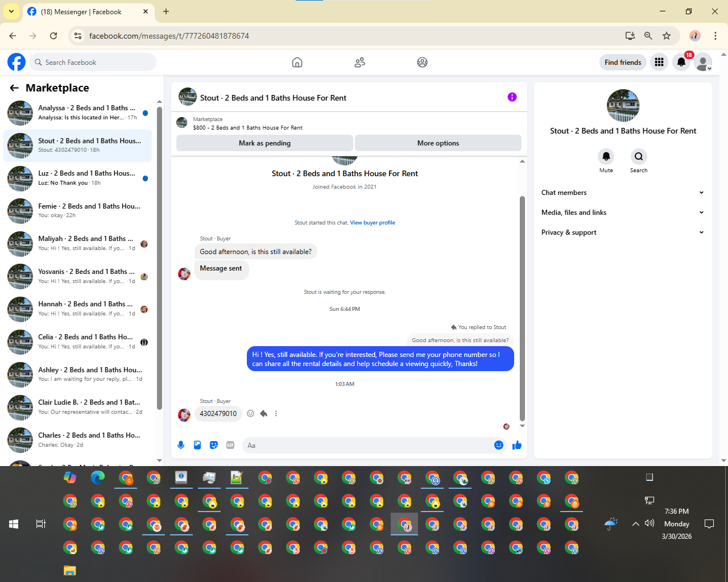Expand Privacy & support section
This screenshot has height=582, width=728.
623,232
